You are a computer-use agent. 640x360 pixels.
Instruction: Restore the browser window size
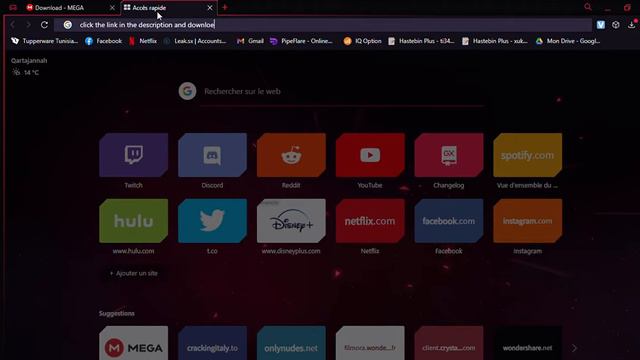tap(627, 7)
